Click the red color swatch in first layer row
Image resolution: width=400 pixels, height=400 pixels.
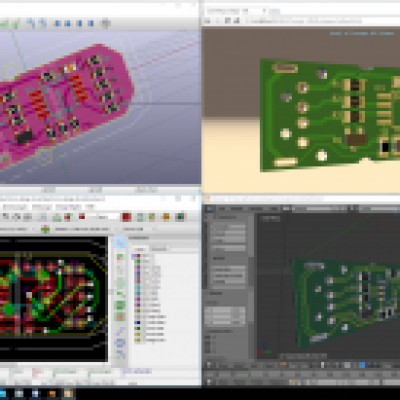point(138,256)
